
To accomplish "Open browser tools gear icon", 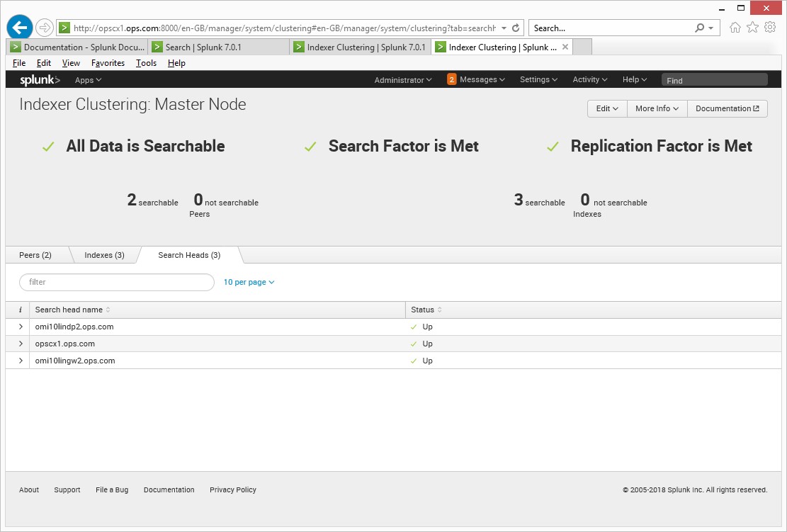I will click(770, 28).
